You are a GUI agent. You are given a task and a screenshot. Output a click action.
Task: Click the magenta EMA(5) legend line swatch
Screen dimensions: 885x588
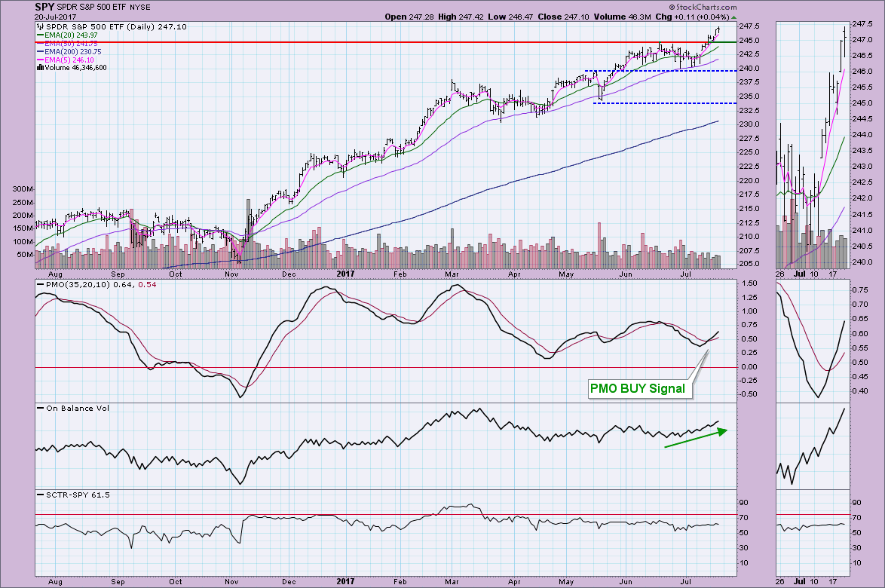tap(40, 60)
